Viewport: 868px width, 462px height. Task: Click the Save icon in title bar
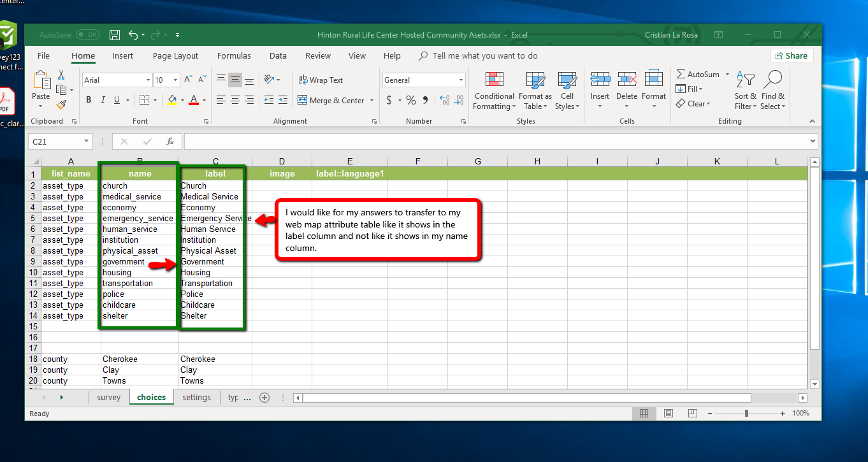pos(115,34)
